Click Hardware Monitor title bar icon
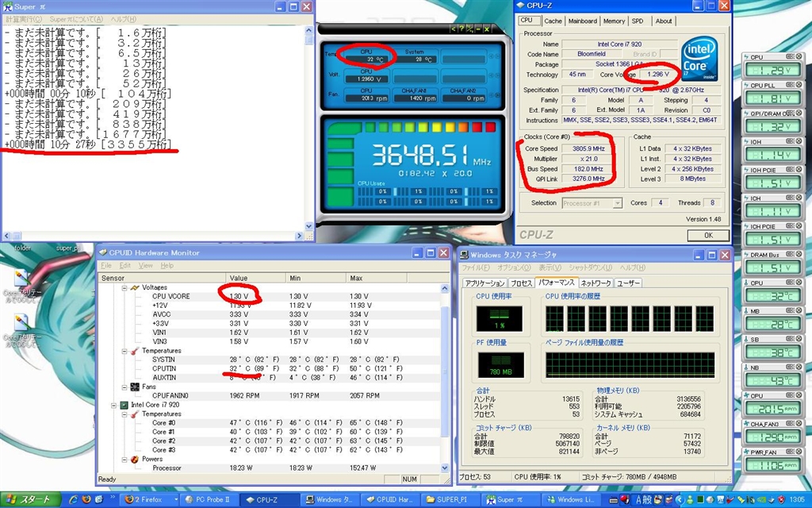Image resolution: width=812 pixels, height=508 pixels. coord(102,252)
